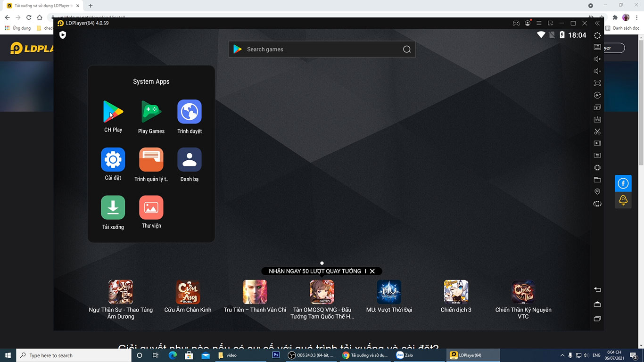
Task: Open the new Chrome tab button
Action: [x=91, y=6]
